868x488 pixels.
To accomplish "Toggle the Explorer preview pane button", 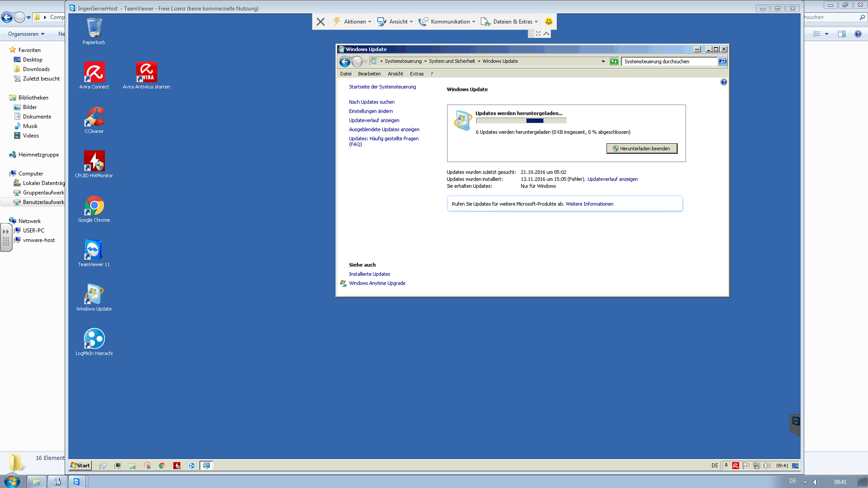I will 841,34.
